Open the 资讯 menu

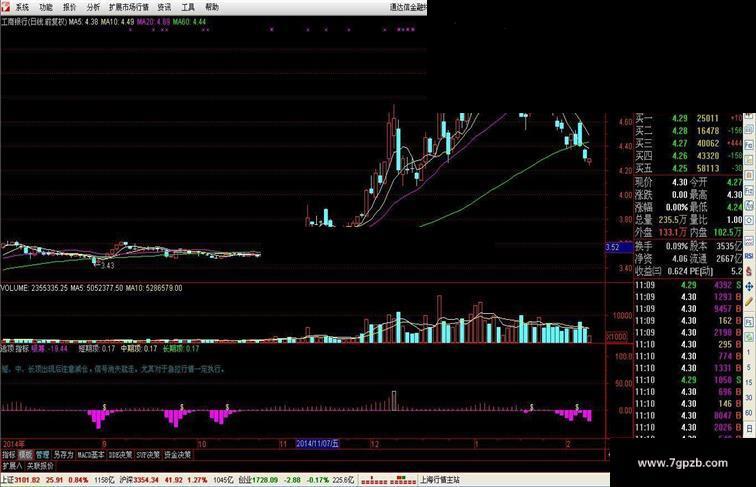coord(164,7)
